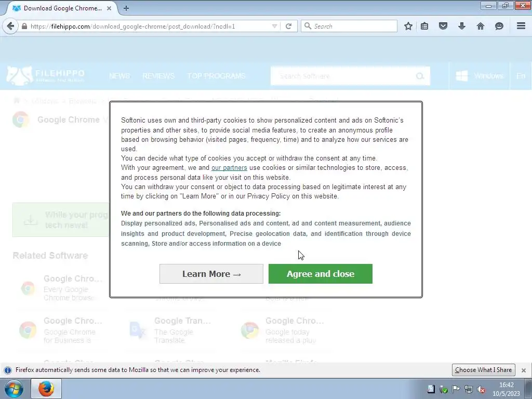Open the our partners link

[x=229, y=168]
